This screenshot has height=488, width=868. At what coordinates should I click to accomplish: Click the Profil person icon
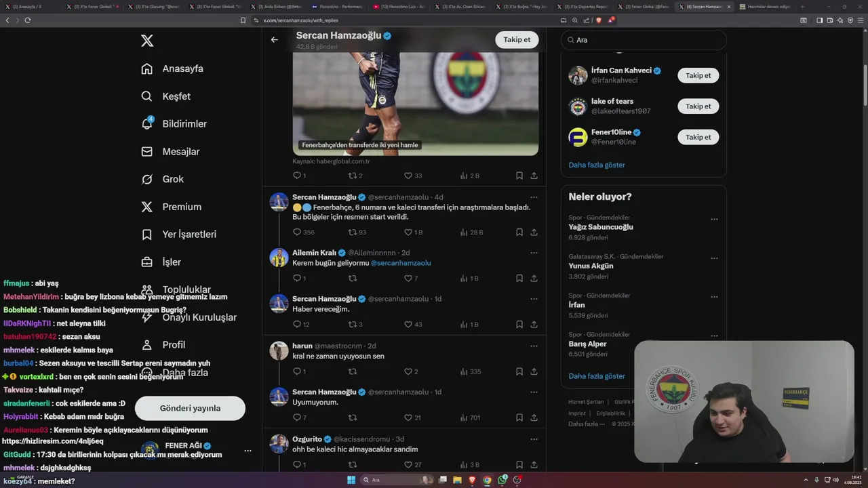click(146, 345)
